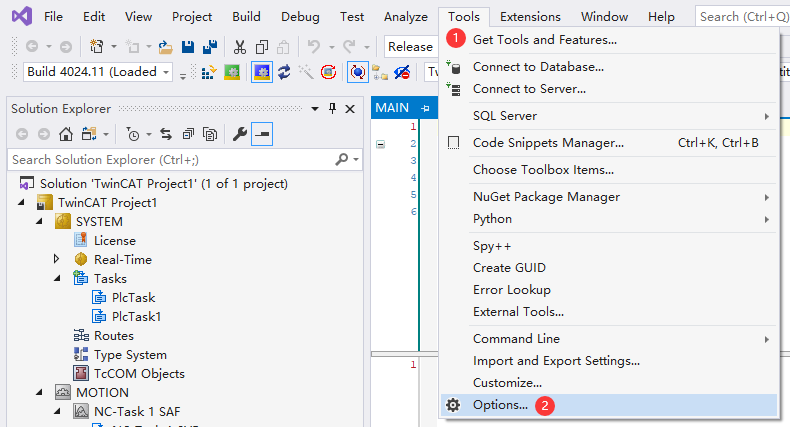Viewport: 790px width, 427px height.
Task: Collapse the TwinCAT Project1 tree node
Action: click(x=21, y=202)
